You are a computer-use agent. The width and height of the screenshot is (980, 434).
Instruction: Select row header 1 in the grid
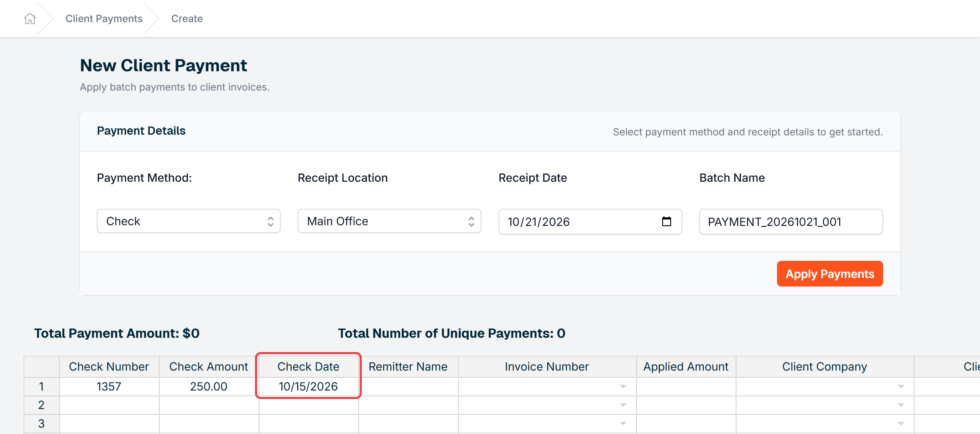41,386
